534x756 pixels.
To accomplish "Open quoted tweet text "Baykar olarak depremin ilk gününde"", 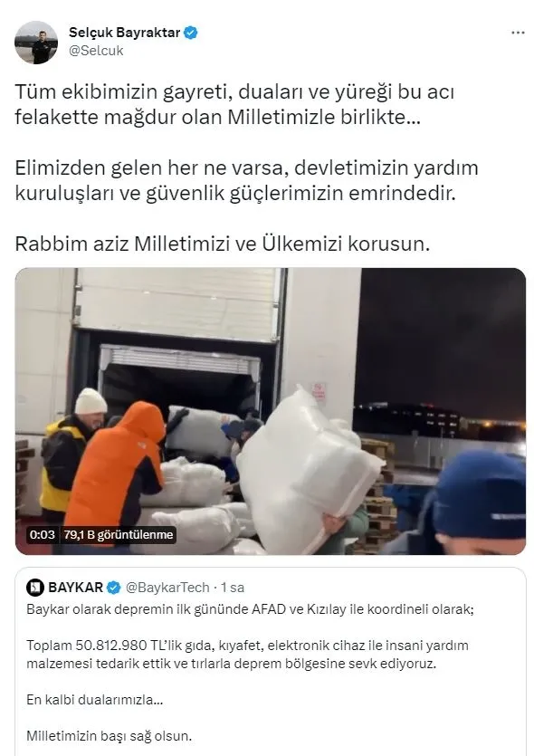I will pyautogui.click(x=250, y=609).
